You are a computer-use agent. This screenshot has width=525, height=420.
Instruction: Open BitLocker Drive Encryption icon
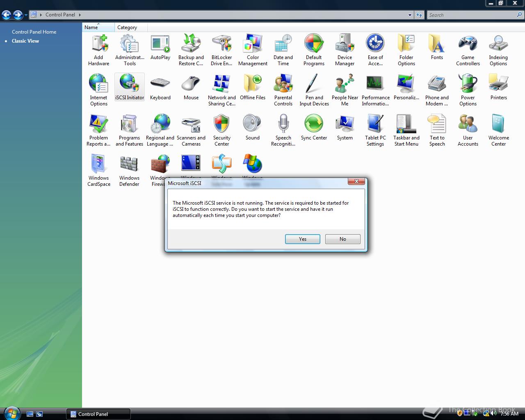221,50
